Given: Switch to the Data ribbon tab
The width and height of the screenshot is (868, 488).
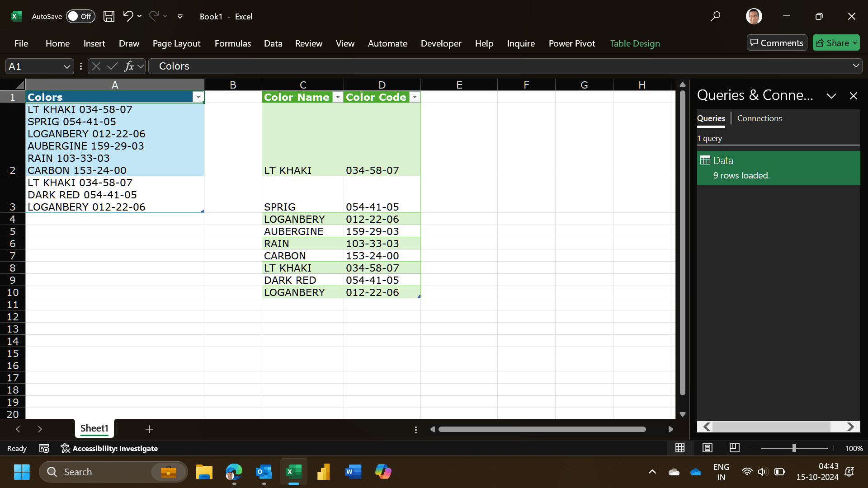Looking at the screenshot, I should point(273,43).
